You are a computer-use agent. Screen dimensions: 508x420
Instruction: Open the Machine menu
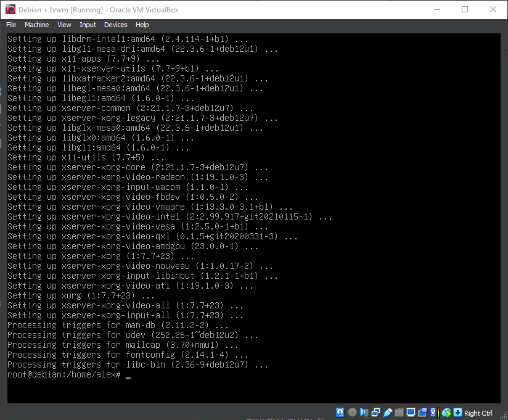36,25
